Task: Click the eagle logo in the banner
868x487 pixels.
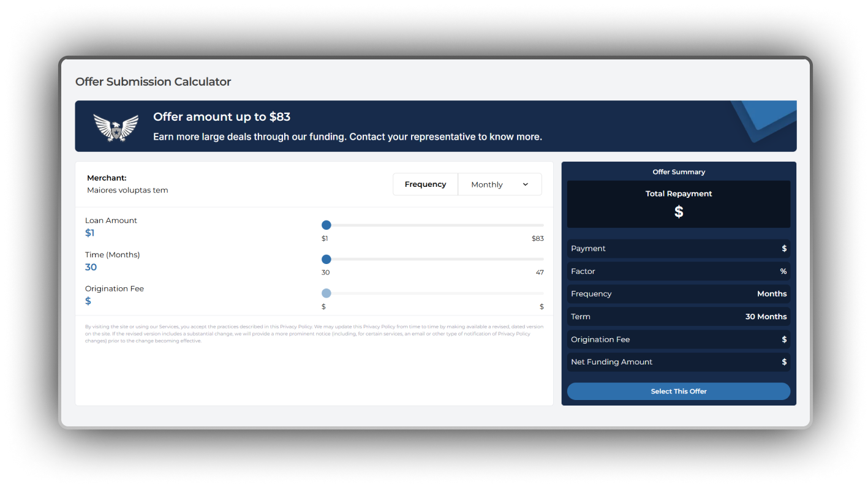Action: [116, 127]
